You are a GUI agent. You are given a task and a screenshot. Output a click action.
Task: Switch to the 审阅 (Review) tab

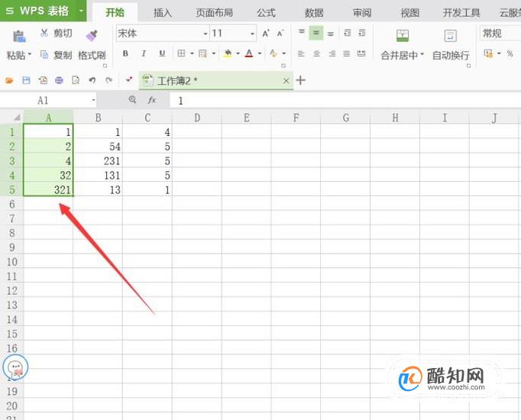pos(362,13)
